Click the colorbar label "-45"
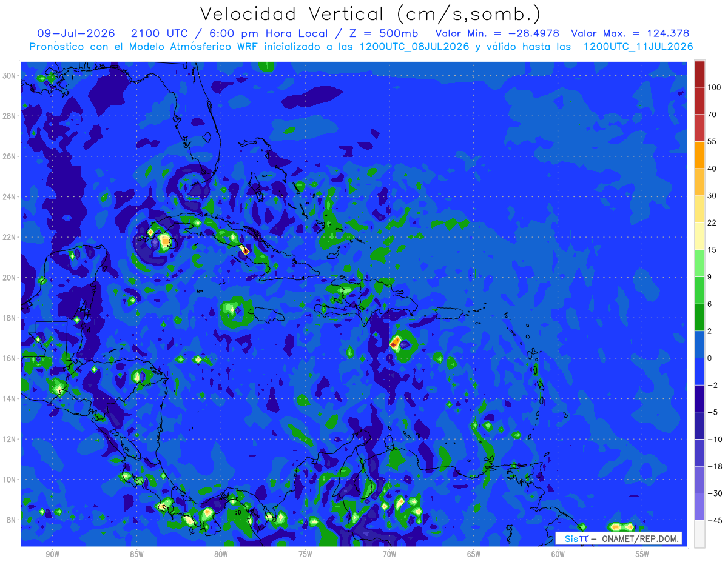This screenshot has height=562, width=728. pos(714,520)
